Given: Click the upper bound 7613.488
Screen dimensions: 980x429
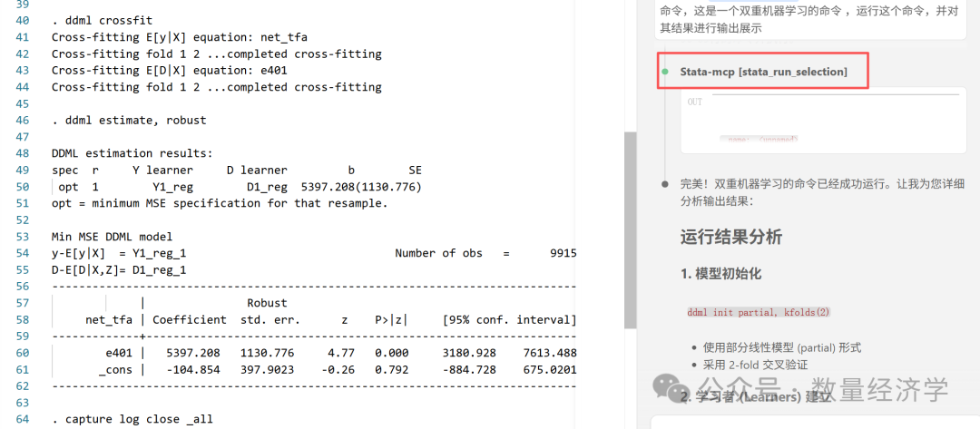Looking at the screenshot, I should pos(550,353).
